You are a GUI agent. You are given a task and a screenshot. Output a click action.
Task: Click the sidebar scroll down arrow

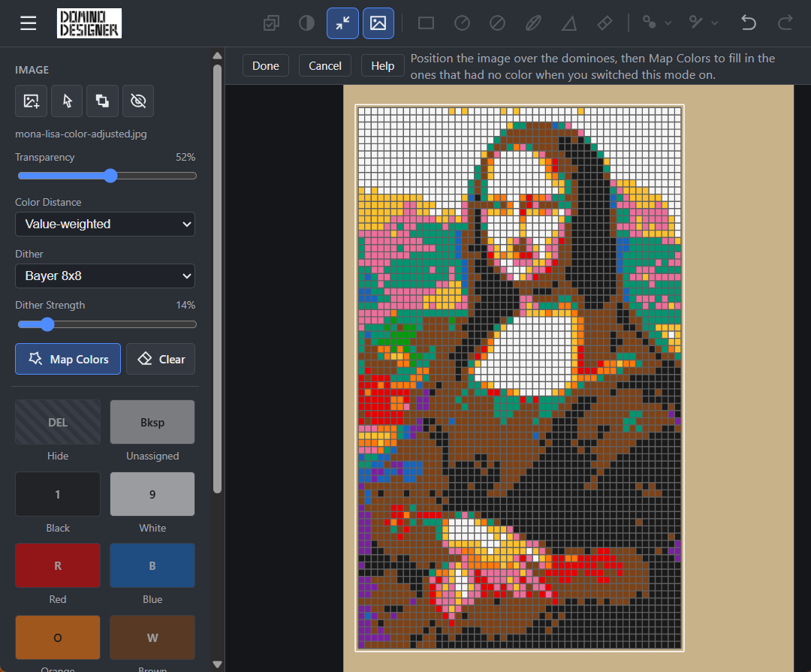(217, 664)
